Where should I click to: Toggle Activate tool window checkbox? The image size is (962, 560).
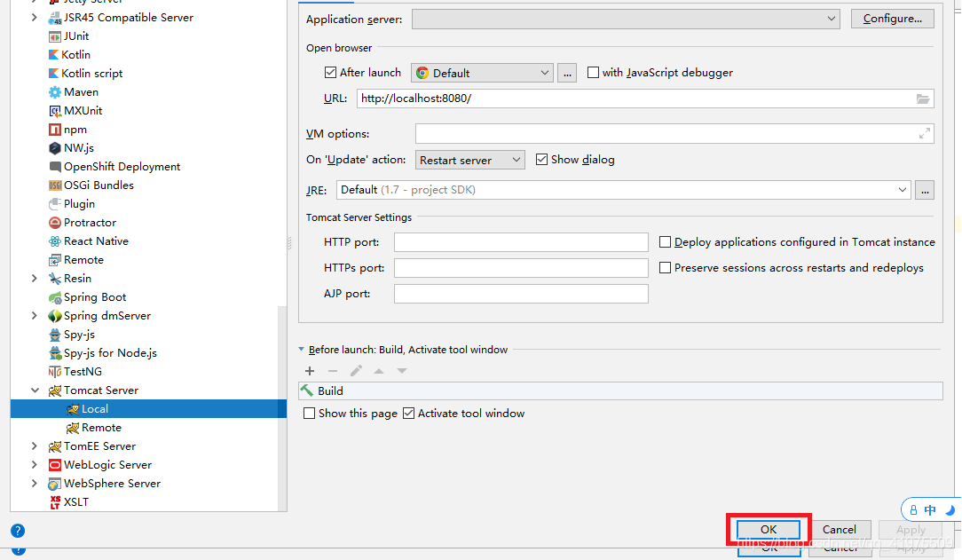(408, 414)
